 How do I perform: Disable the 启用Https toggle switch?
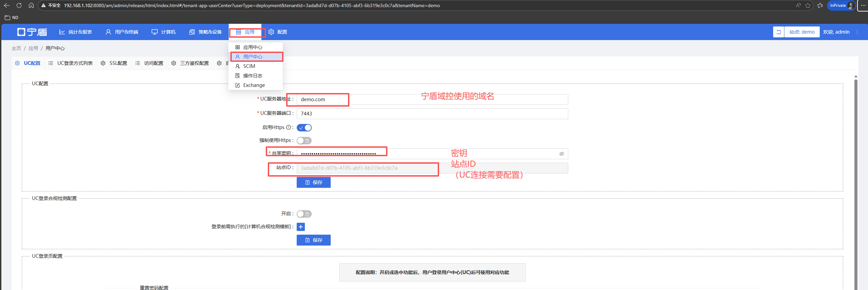pyautogui.click(x=304, y=128)
